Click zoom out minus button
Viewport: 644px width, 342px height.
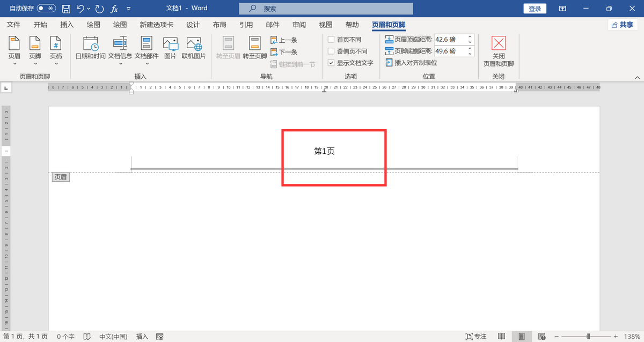(557, 337)
